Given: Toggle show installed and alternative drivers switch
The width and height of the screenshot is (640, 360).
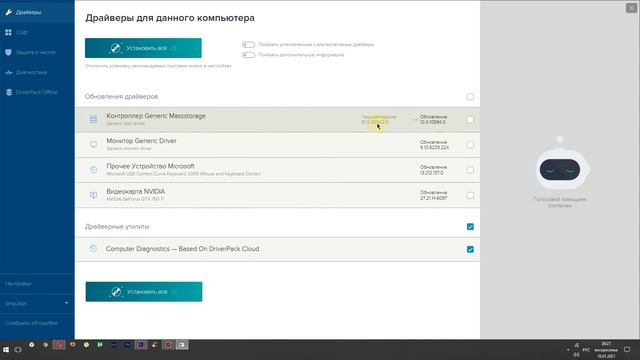Looking at the screenshot, I should point(248,44).
